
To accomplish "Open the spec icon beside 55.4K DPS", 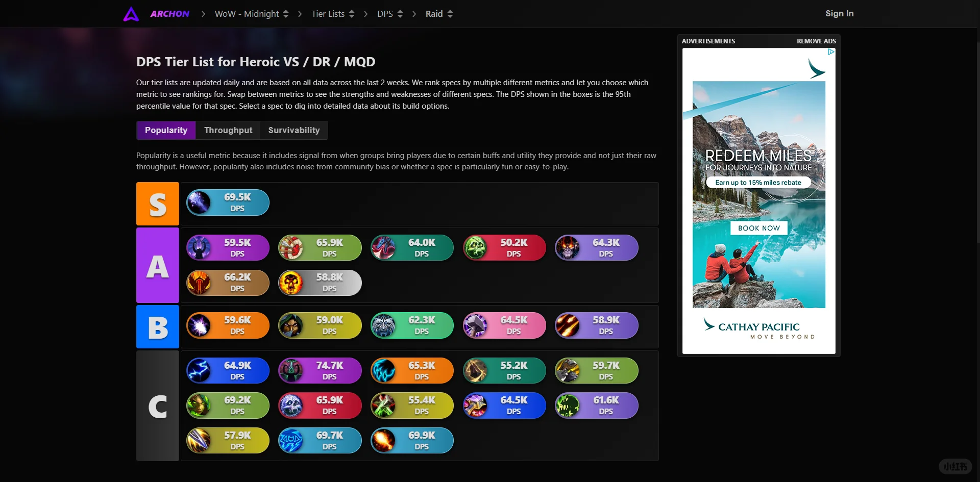I will coord(383,405).
